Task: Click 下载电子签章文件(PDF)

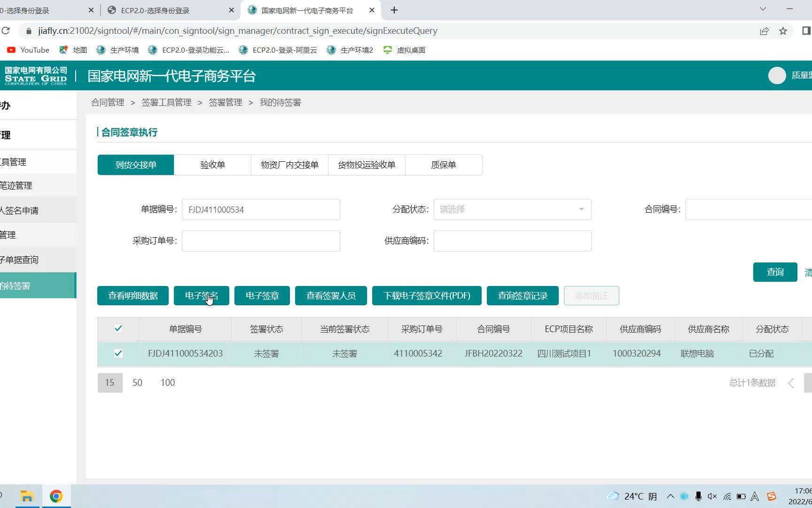Action: coord(426,295)
